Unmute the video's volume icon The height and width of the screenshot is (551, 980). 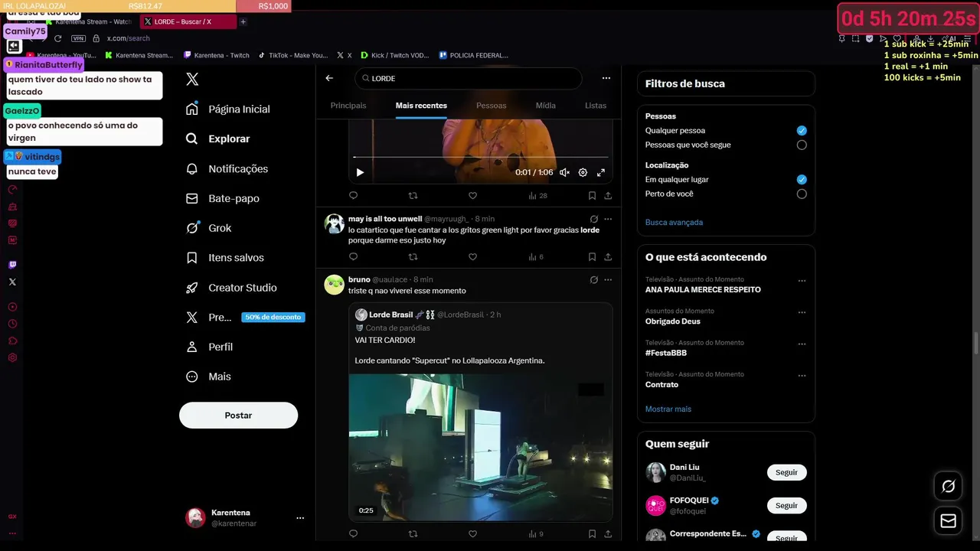click(564, 172)
